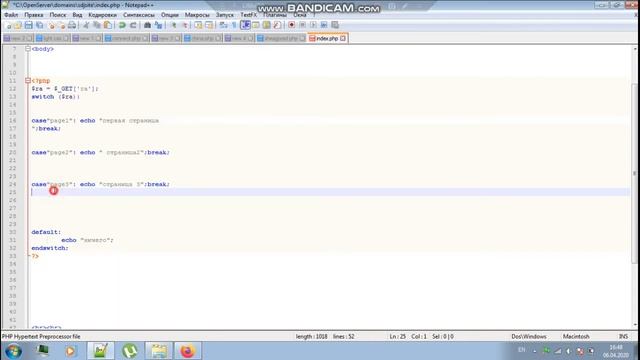Click the green Undo arrow
The height and width of the screenshot is (360, 640).
(x=122, y=25)
